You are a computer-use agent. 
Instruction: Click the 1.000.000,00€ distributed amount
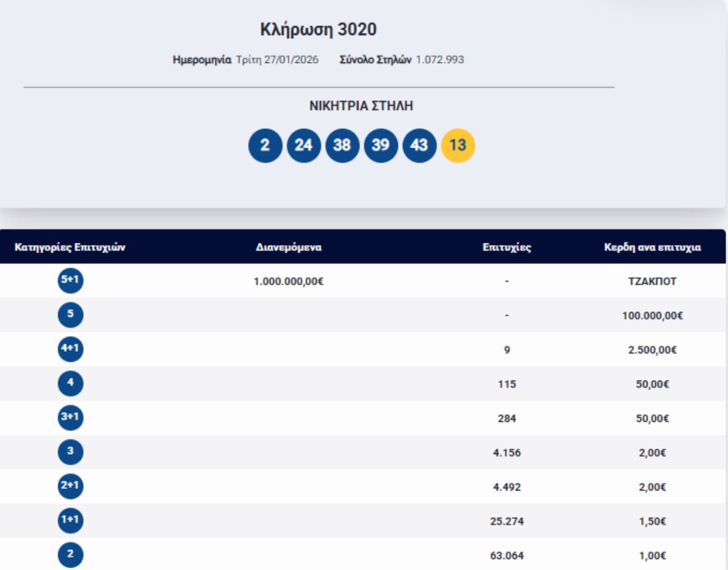(289, 282)
